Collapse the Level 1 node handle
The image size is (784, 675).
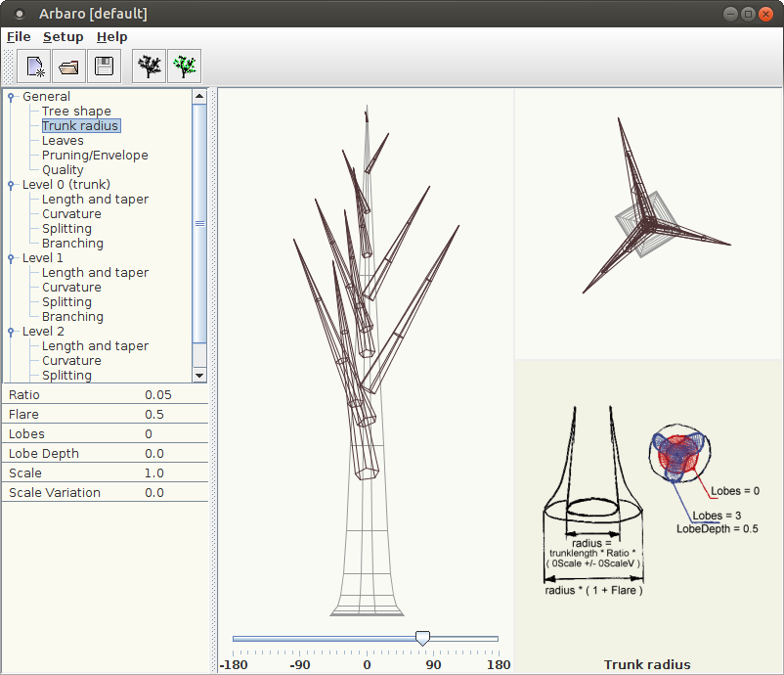click(11, 258)
